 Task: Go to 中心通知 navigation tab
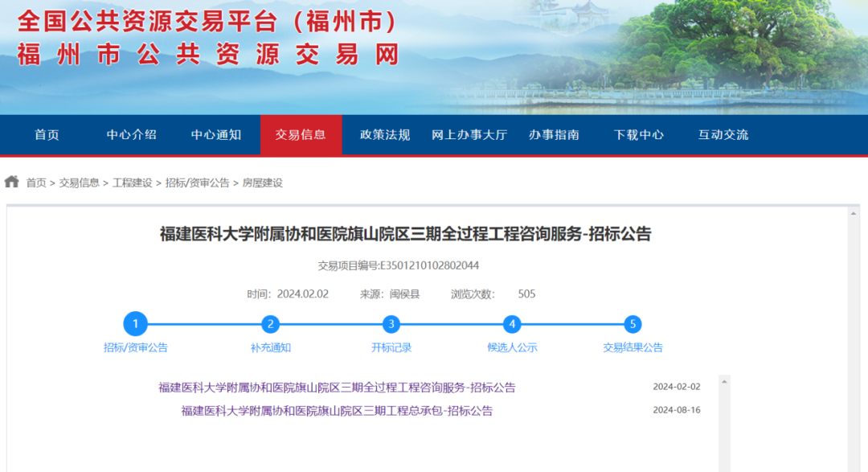[216, 134]
